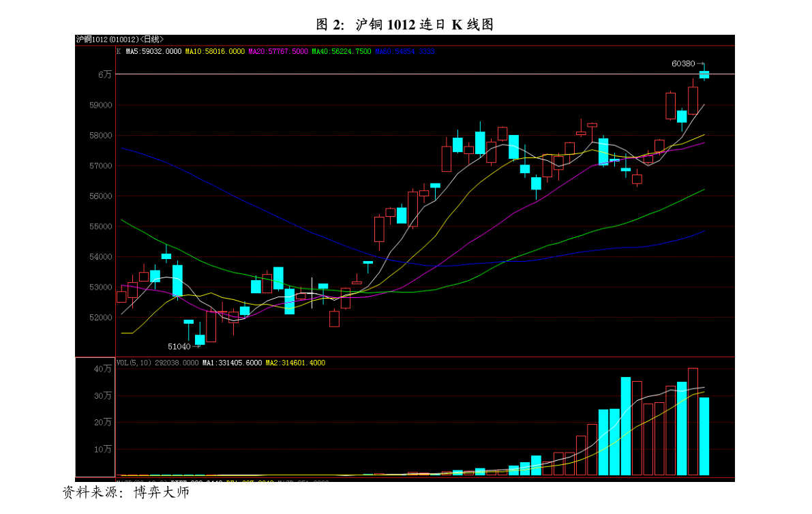Click the white doji candlestick near 53000
The image size is (812, 514).
tap(312, 293)
